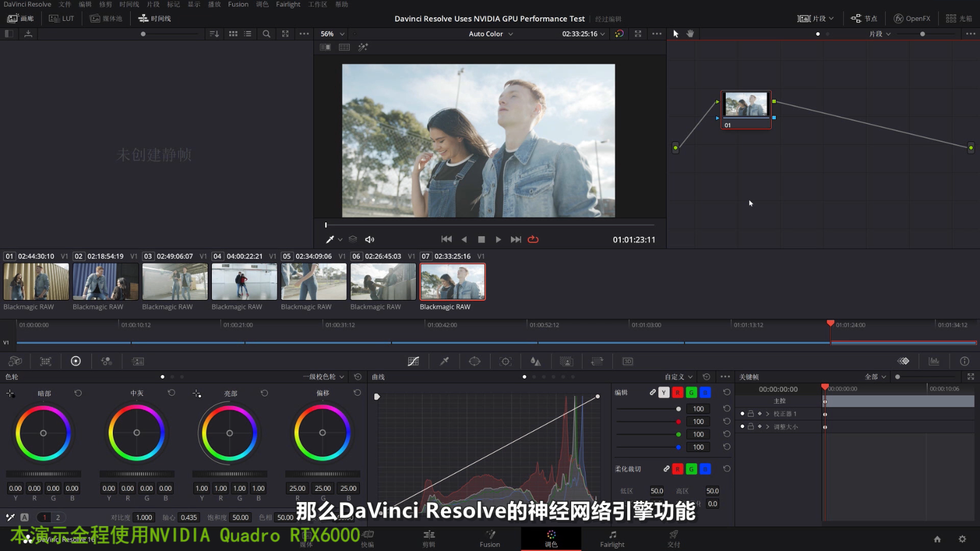Mute the viewer audio speaker icon
The height and width of the screenshot is (551, 980).
[x=369, y=240]
